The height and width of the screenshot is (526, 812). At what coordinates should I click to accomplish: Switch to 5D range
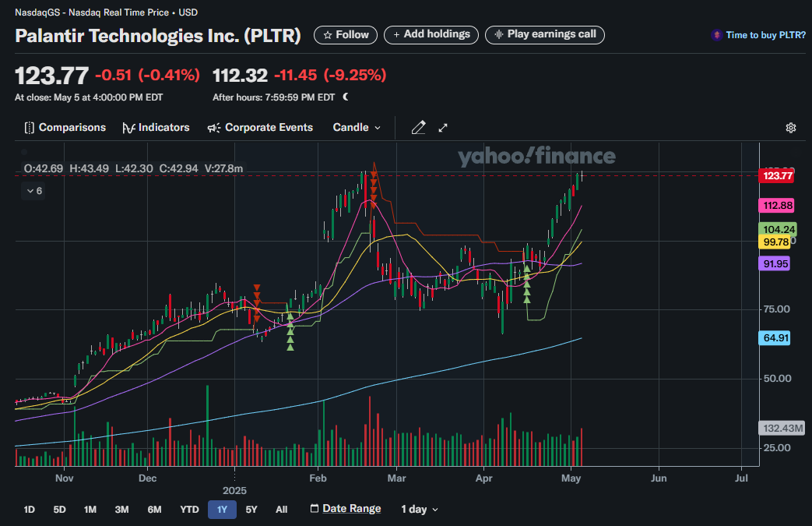[59, 510]
